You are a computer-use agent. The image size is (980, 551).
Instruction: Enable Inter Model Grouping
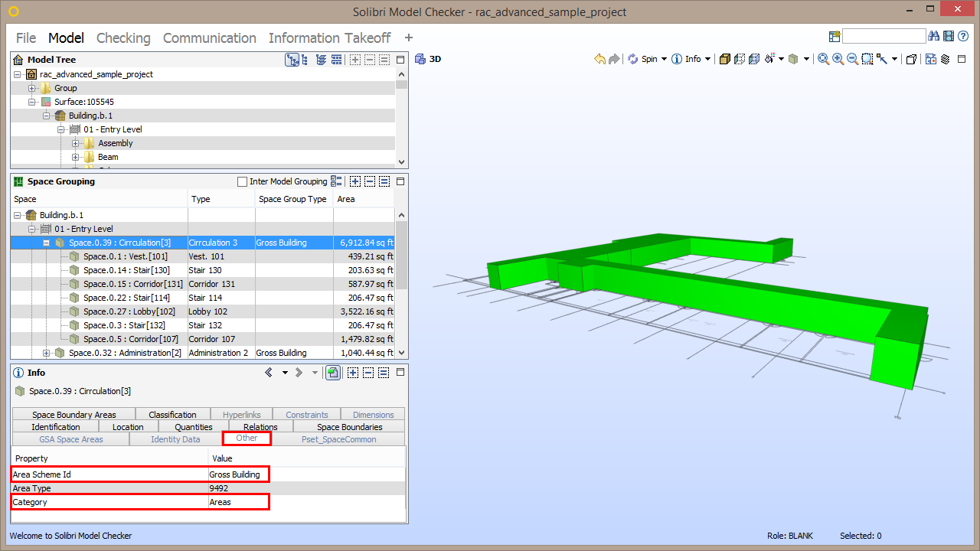pos(241,181)
